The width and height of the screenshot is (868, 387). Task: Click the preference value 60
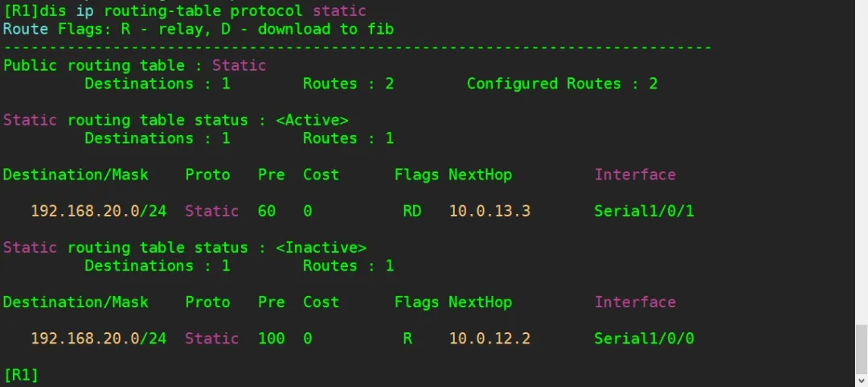click(x=267, y=211)
